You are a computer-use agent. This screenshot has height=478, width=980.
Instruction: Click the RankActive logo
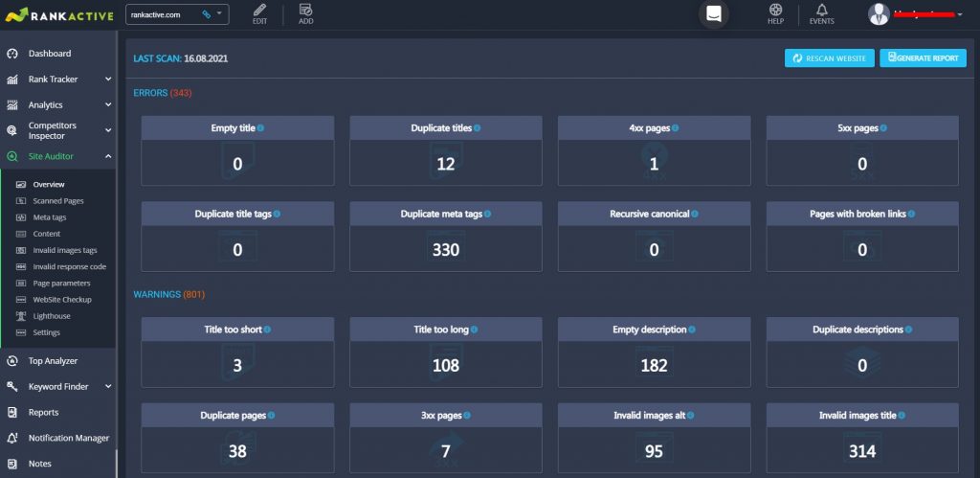coord(59,14)
